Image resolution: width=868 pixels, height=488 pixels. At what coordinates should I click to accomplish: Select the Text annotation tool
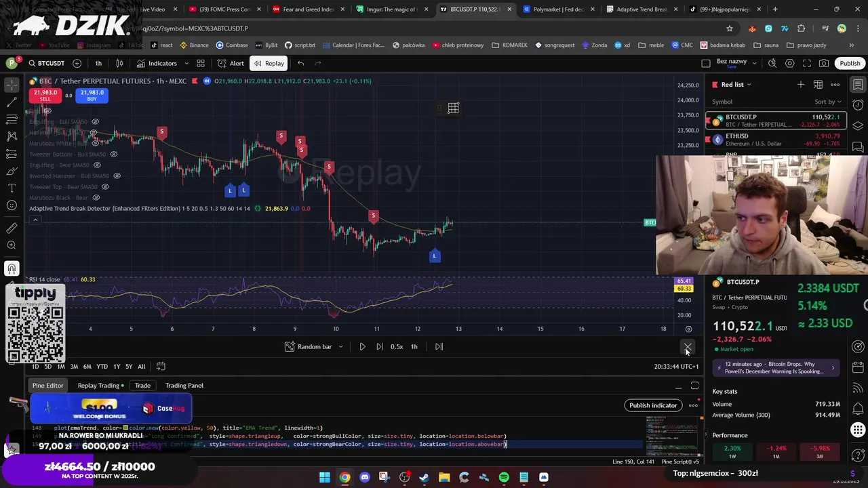(12, 188)
